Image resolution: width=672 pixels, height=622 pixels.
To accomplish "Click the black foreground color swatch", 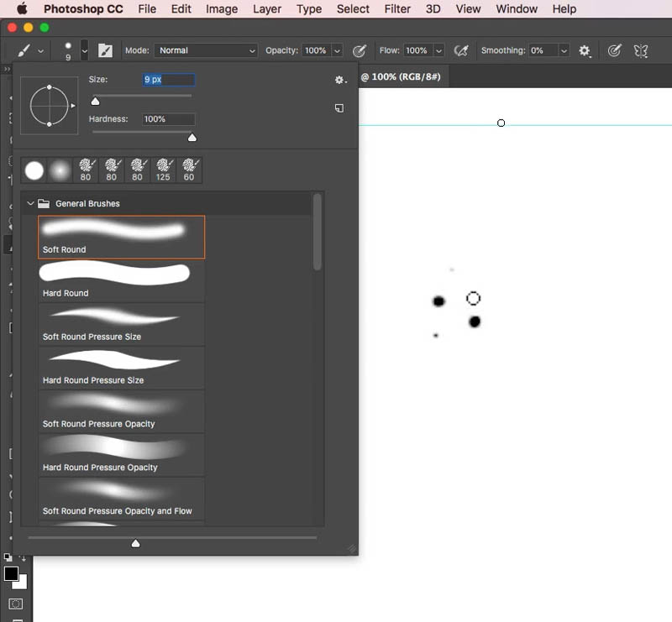I will 11,573.
